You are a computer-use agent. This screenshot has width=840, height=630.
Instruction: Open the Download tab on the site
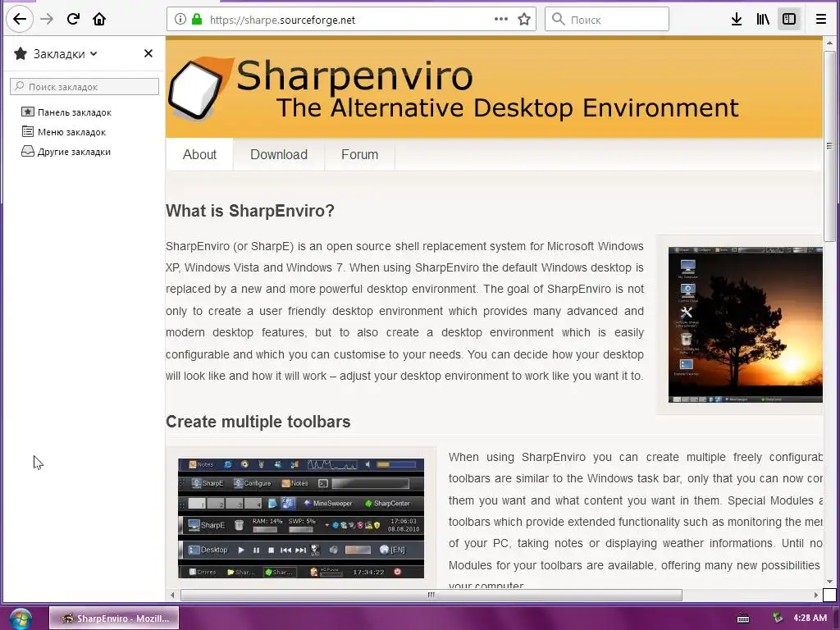[279, 154]
